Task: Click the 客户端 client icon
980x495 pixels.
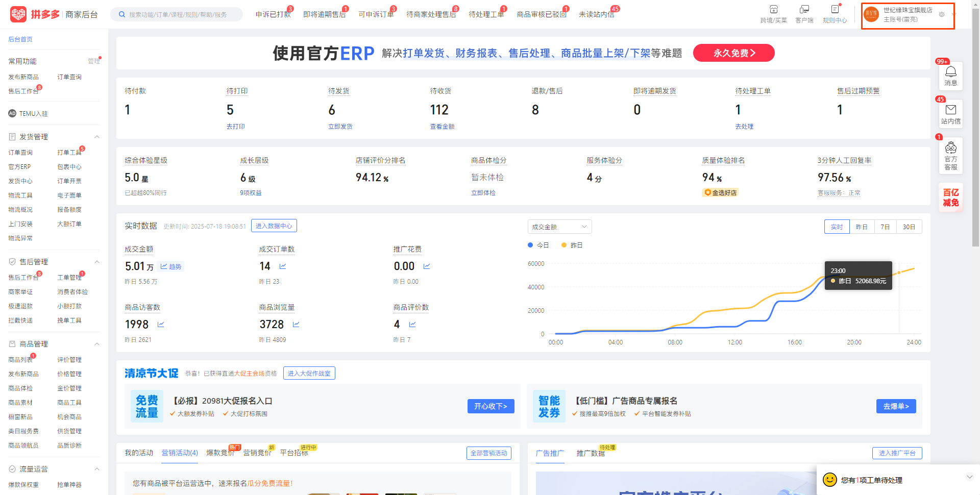Action: tap(804, 10)
